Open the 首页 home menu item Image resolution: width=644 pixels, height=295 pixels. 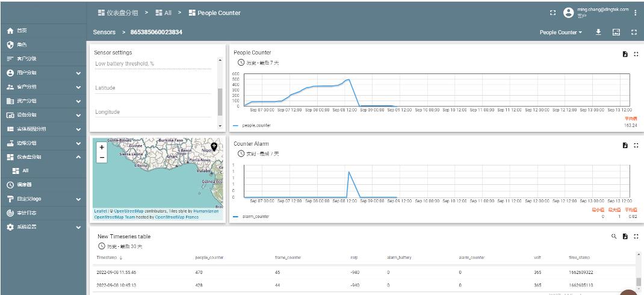pos(21,31)
